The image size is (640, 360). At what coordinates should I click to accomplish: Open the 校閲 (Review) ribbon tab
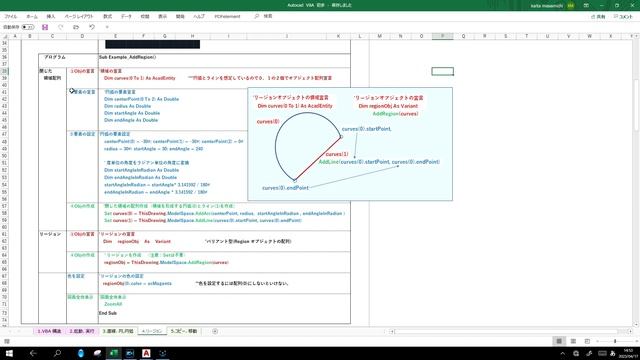tap(145, 16)
